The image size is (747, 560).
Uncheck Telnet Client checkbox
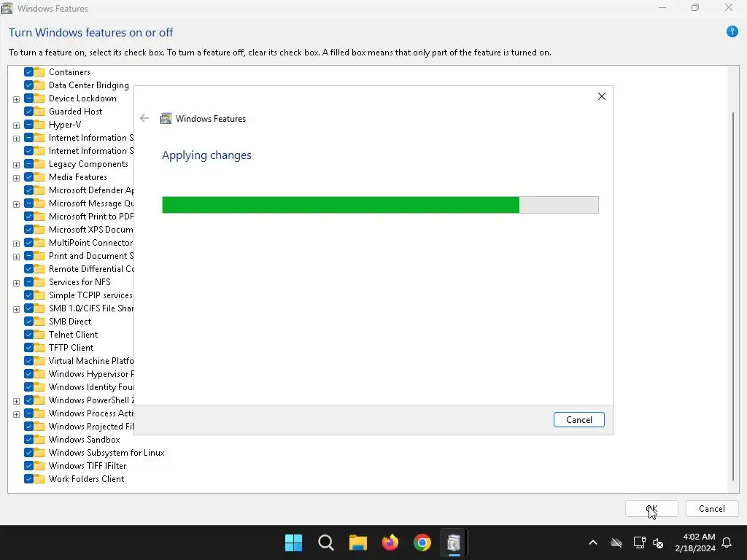[x=28, y=334]
